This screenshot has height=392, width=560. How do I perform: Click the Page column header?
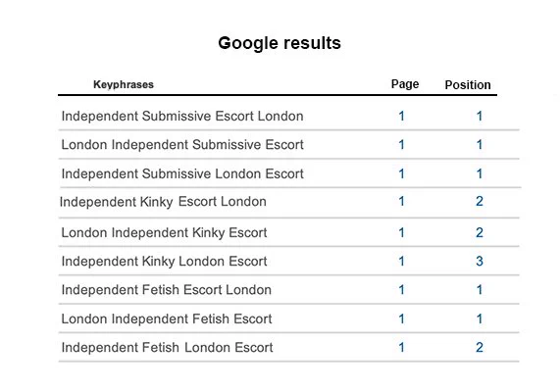tap(405, 84)
